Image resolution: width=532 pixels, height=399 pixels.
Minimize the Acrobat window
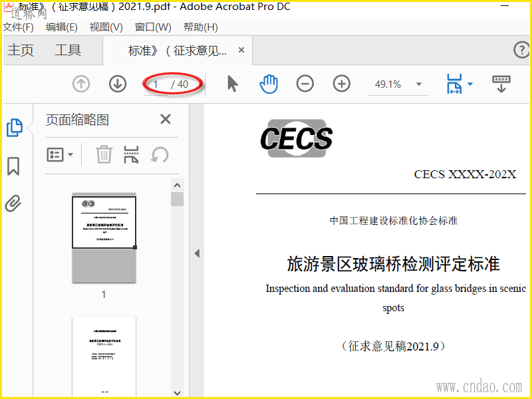pos(505,5)
